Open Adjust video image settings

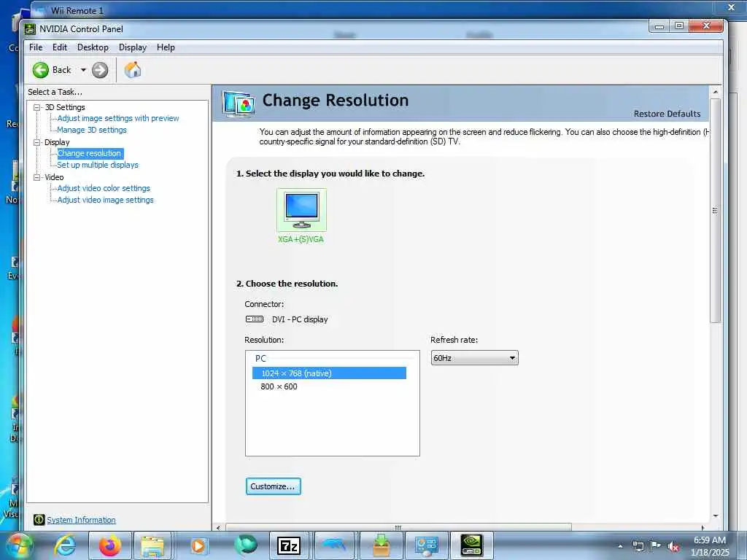(x=105, y=200)
